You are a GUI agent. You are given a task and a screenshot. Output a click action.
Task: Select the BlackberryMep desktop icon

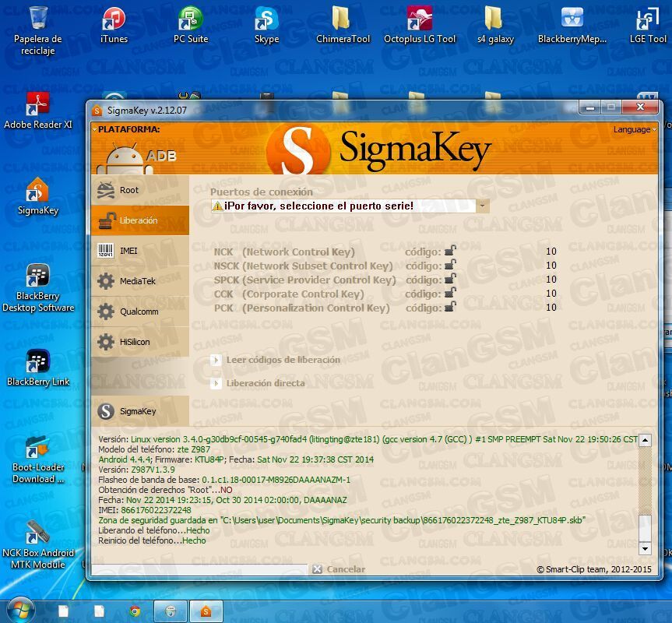tap(572, 26)
